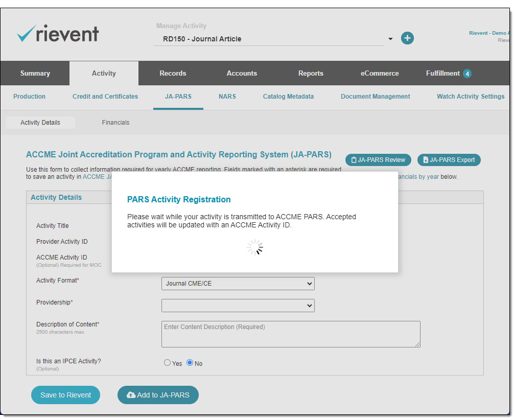Go to Document Management
Viewport: 514px width, 420px height.
click(x=376, y=97)
